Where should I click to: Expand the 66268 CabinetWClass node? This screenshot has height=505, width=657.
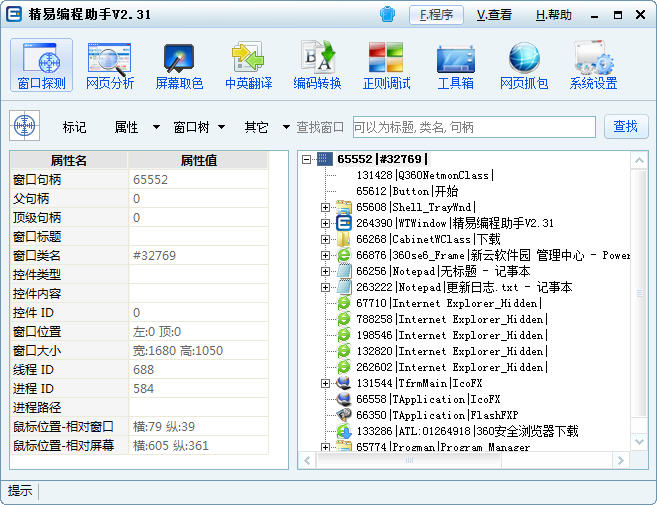pyautogui.click(x=325, y=239)
